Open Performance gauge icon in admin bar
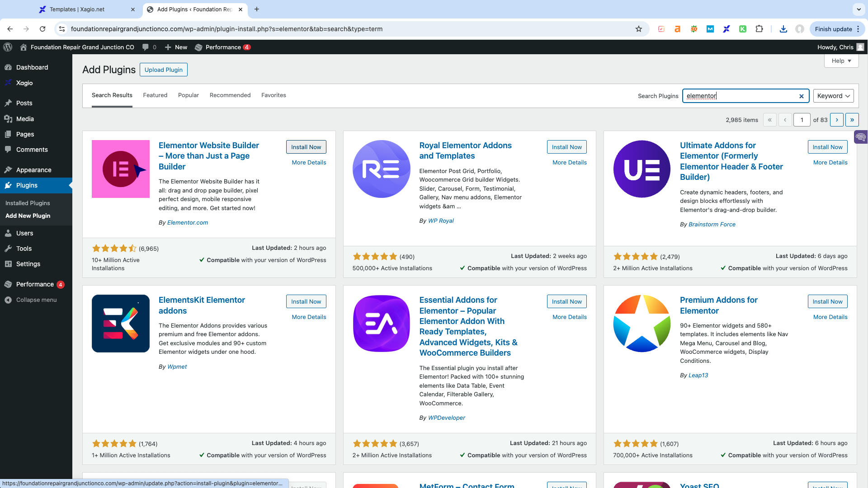The image size is (868, 488). (198, 47)
